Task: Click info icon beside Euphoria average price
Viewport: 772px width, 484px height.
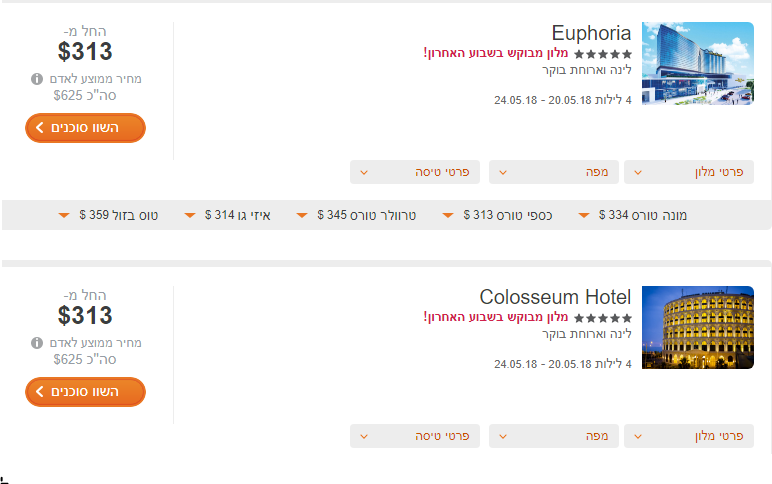Action: click(x=37, y=79)
